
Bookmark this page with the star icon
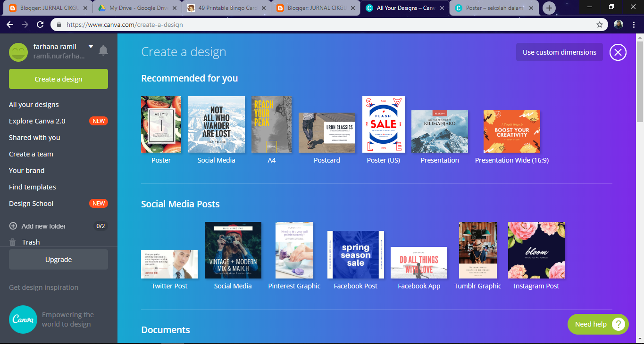click(600, 25)
